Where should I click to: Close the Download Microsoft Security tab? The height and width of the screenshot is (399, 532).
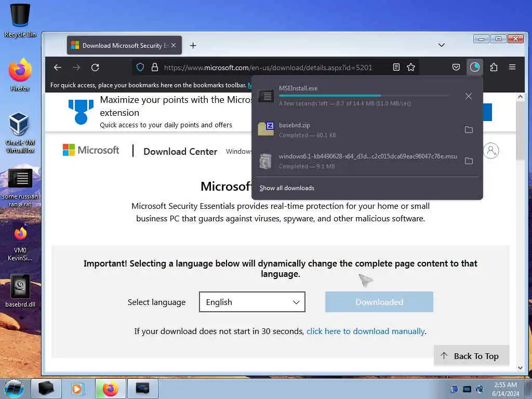(174, 45)
